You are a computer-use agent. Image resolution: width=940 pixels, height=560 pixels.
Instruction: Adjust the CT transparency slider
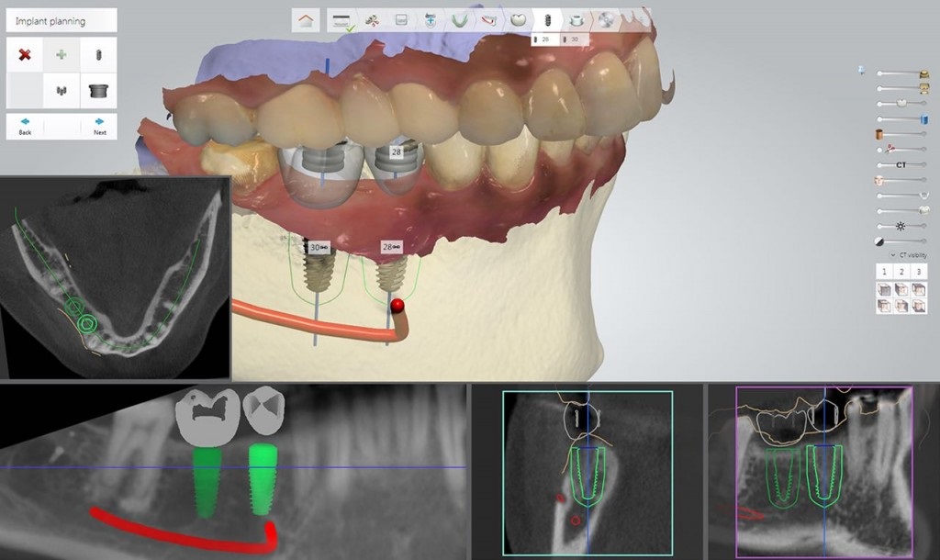click(x=901, y=165)
